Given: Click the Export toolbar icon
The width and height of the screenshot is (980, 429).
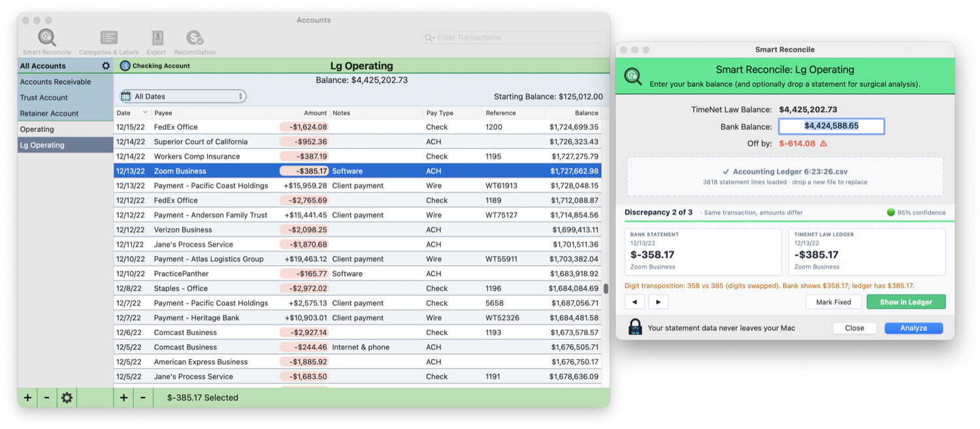Looking at the screenshot, I should pos(156,39).
